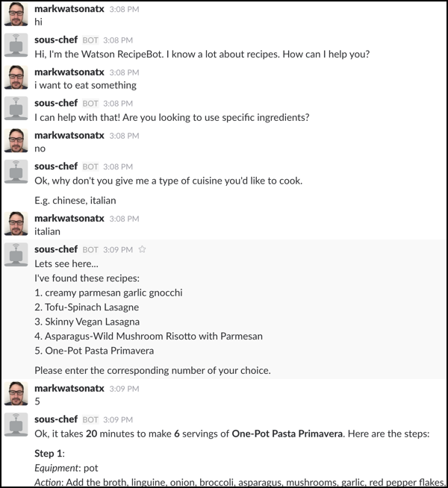Open sous-chef bot avatar on Watson RecipeBot greeting
This screenshot has width=448, height=488.
pyautogui.click(x=16, y=45)
